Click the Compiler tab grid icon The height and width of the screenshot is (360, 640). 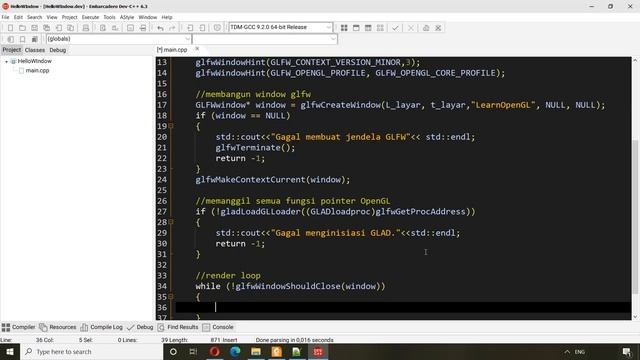coord(6,327)
